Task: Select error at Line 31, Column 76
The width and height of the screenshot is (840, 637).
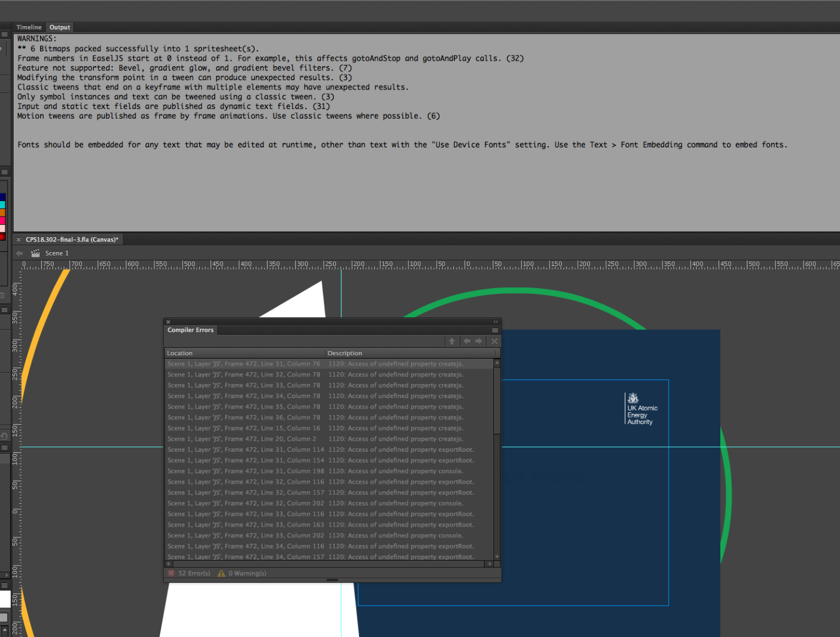Action: [x=329, y=364]
